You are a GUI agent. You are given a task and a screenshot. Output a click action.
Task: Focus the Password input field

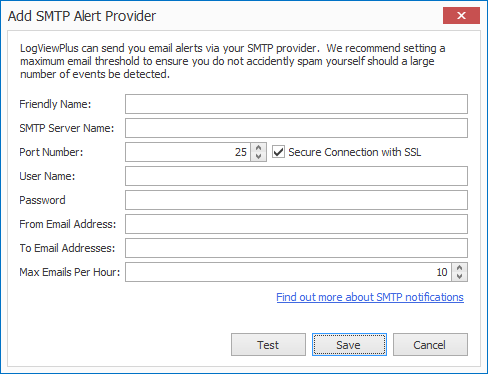296,200
